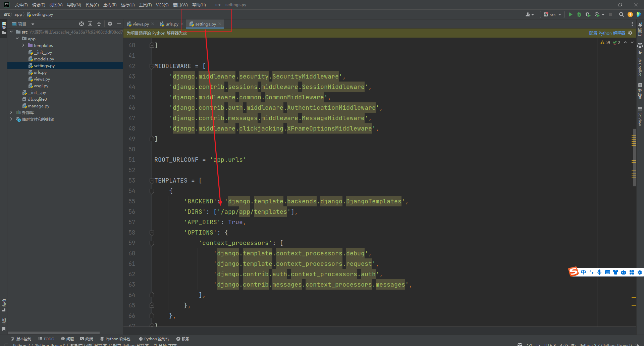Open the Refactor menu
Viewport: 644px width, 346px height.
(x=110, y=5)
